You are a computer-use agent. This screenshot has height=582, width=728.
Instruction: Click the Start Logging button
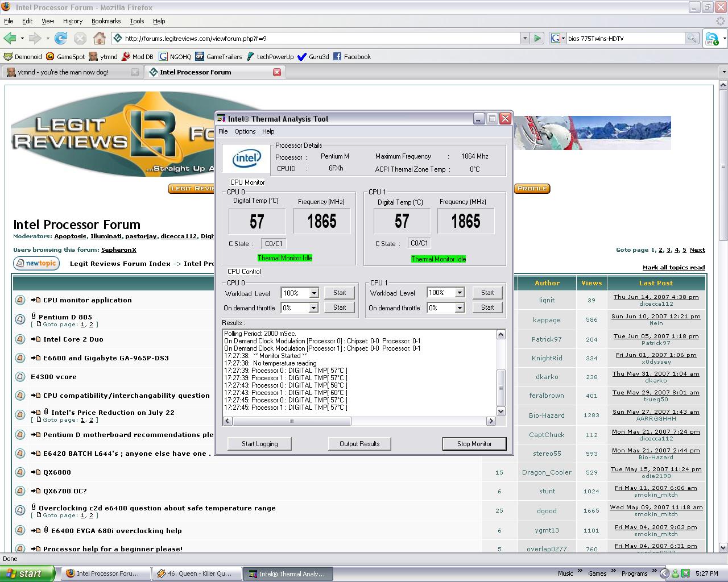point(259,444)
